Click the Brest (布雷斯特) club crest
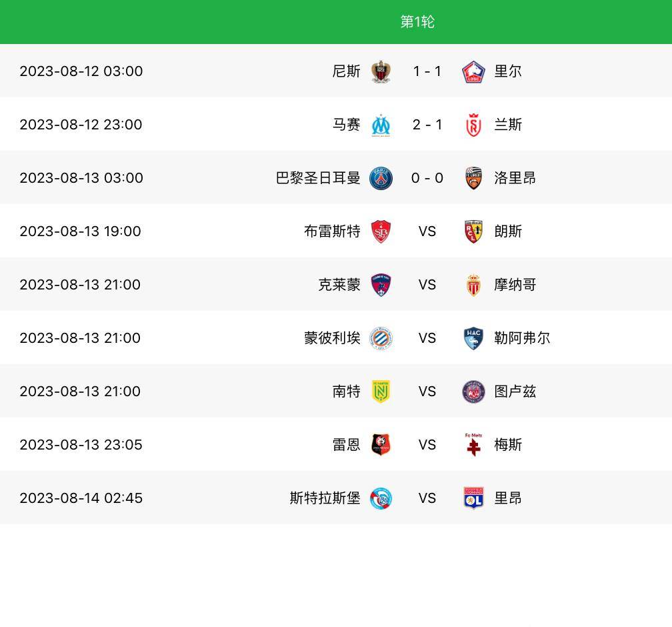672x627 pixels. 381,231
